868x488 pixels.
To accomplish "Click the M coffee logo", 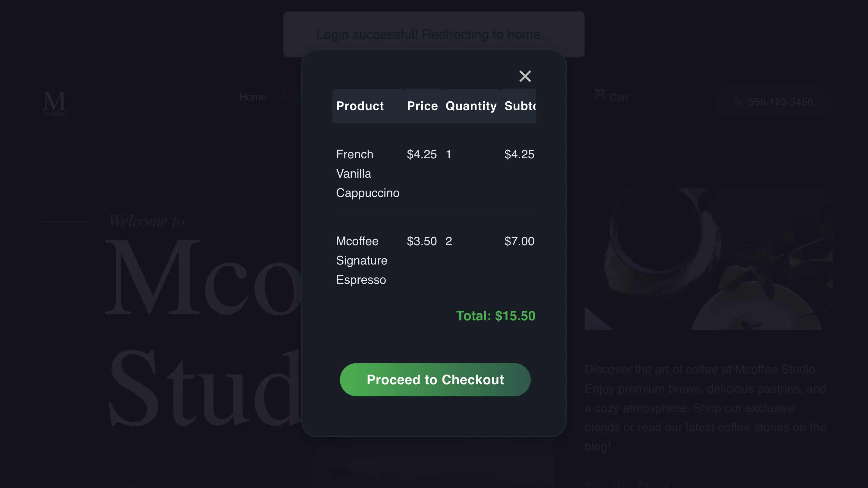I will [55, 103].
